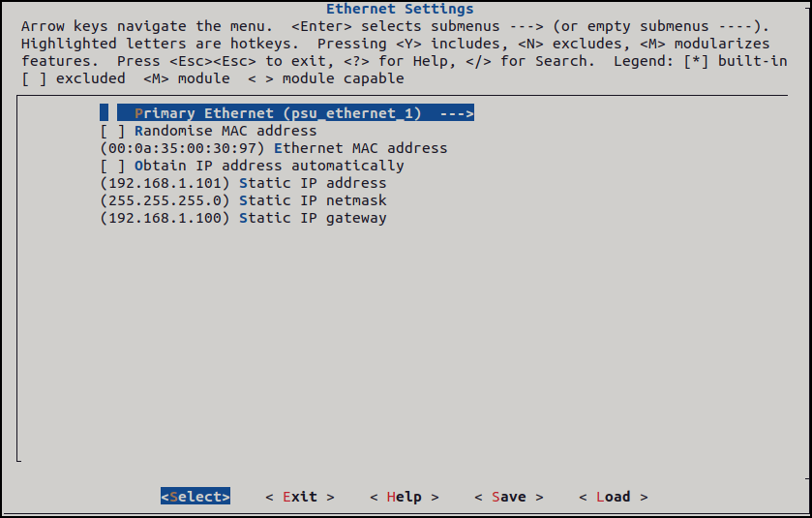812x518 pixels.
Task: Open submenu arrow next to Primary Ethernet
Action: 456,113
